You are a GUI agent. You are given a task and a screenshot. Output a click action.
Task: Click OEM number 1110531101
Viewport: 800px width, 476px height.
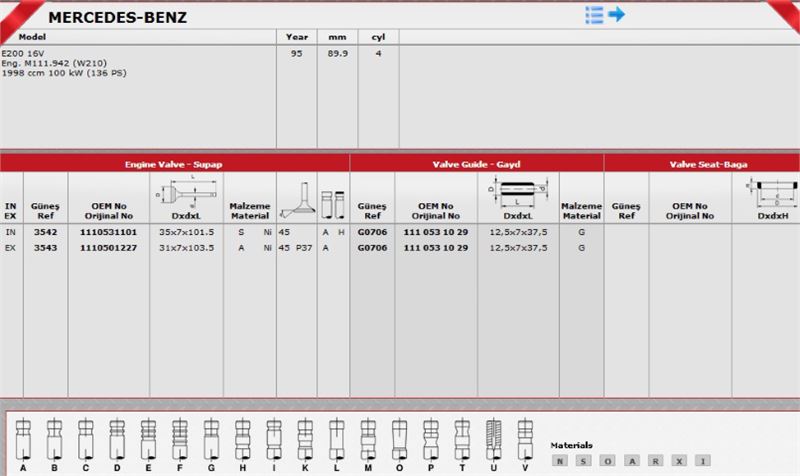(x=108, y=232)
